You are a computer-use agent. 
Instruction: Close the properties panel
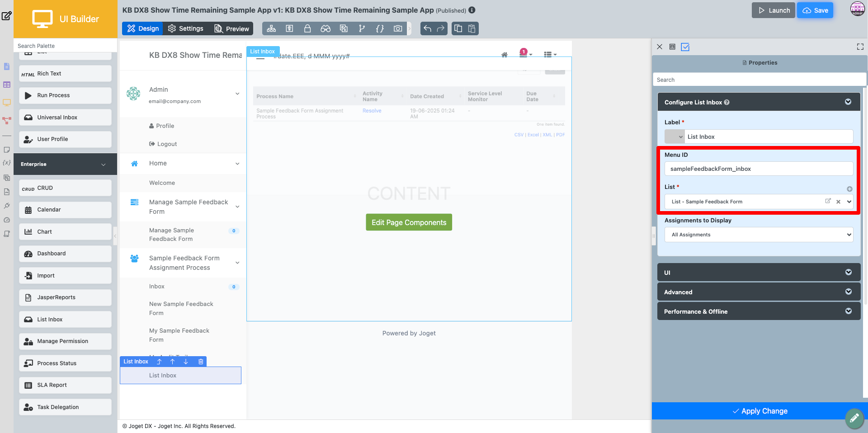660,47
